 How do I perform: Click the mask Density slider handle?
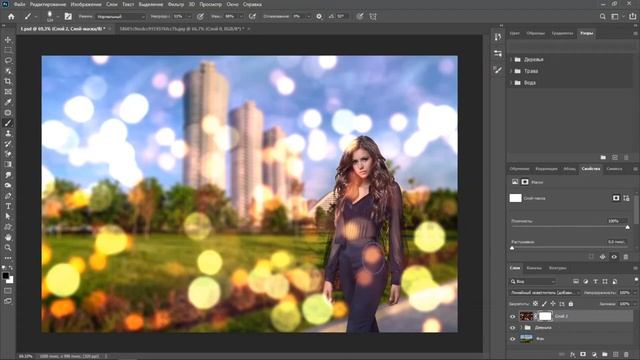(x=628, y=227)
